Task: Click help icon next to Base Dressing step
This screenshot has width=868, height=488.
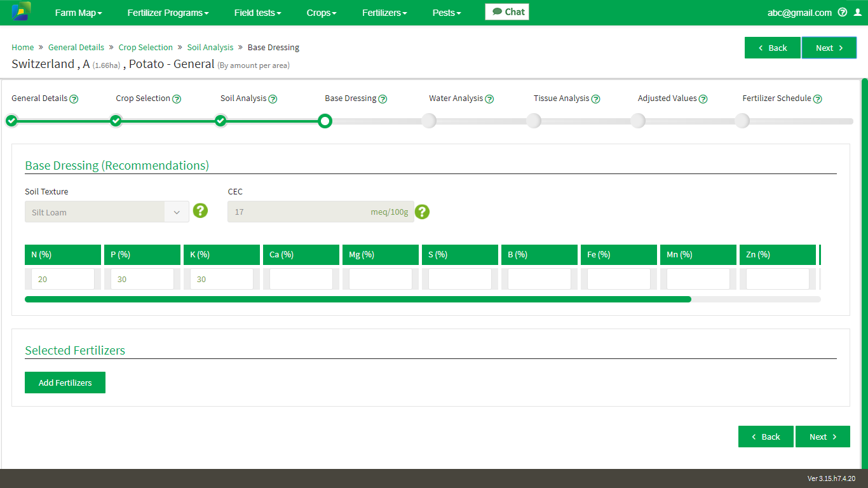Action: click(x=383, y=99)
